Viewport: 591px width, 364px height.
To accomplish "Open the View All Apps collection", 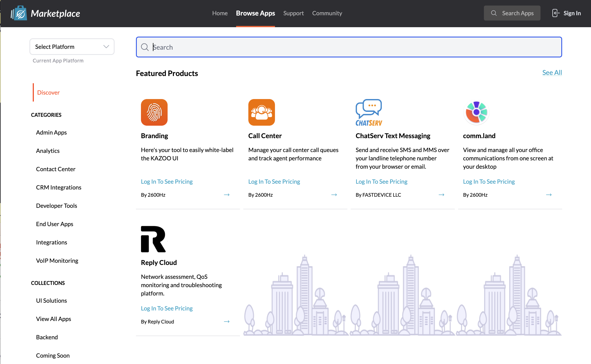I will 54,319.
